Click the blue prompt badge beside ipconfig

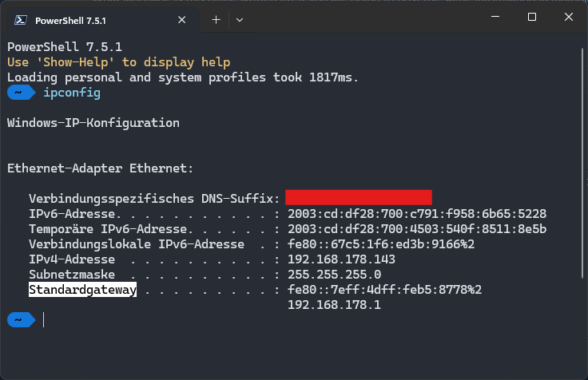[20, 93]
